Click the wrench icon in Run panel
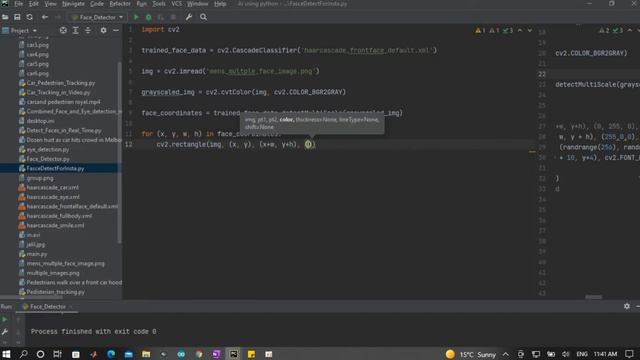 tap(5, 332)
